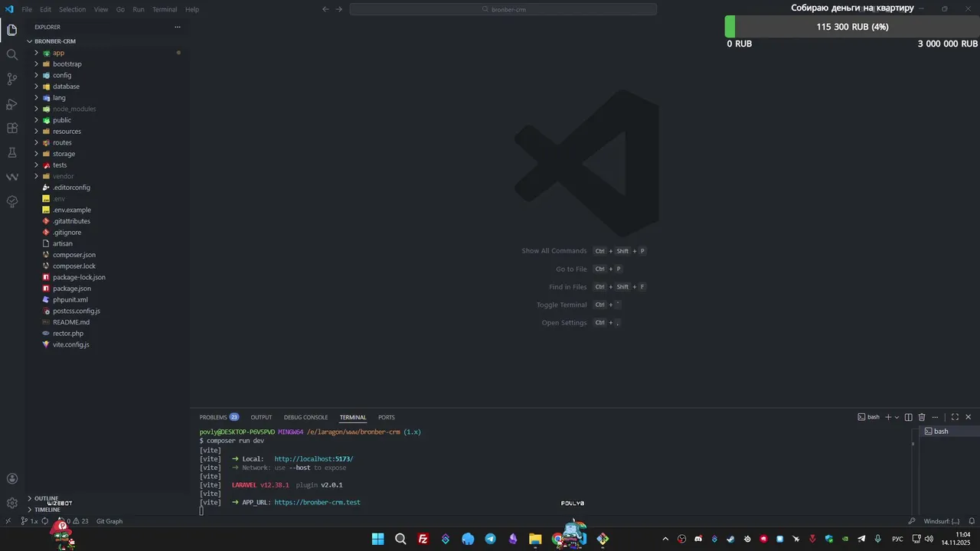This screenshot has width=980, height=551.
Task: Open the package.json file
Action: (72, 289)
